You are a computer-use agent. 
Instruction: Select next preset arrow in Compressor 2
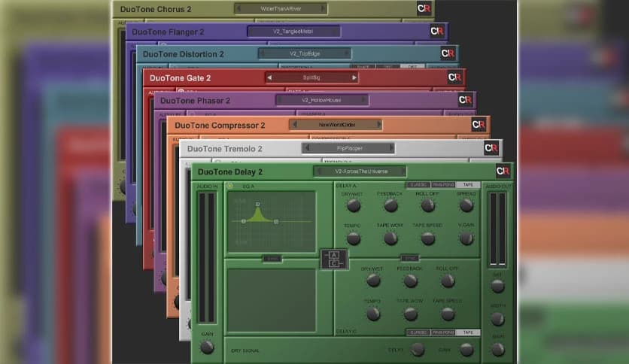click(x=378, y=124)
